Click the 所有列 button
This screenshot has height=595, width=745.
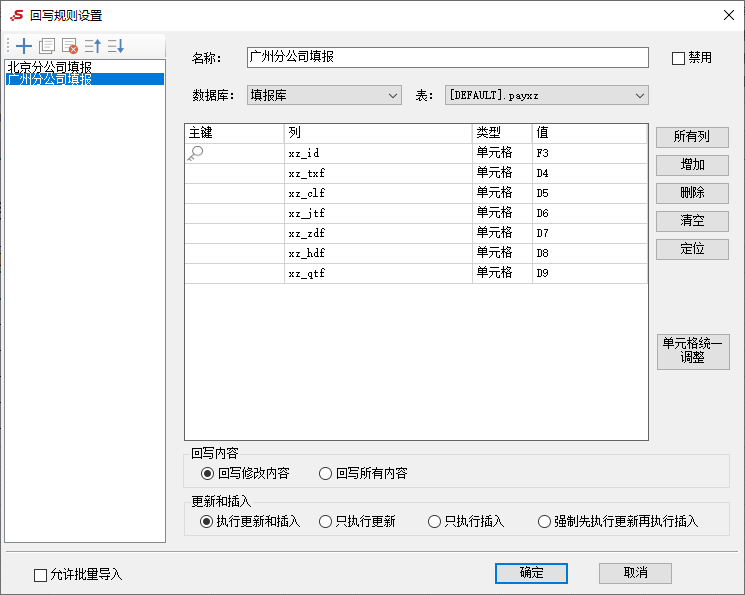pos(692,137)
